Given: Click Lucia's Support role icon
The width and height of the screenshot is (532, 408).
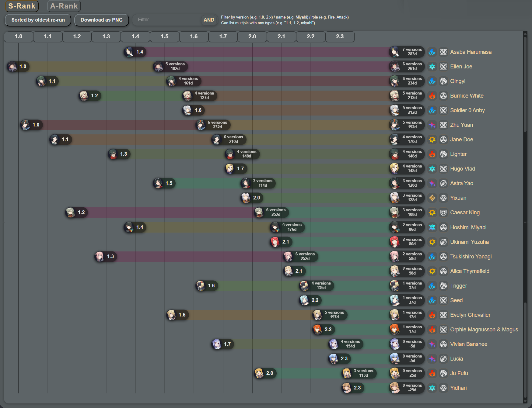Looking at the screenshot, I should click(444, 359).
